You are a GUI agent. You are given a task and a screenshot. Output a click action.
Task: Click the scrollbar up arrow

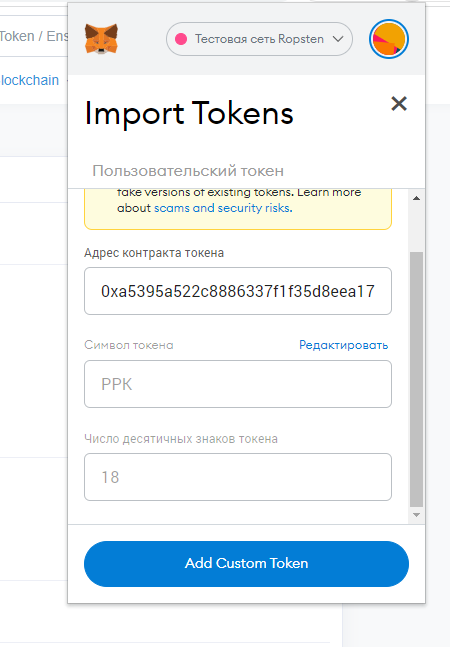pyautogui.click(x=417, y=198)
